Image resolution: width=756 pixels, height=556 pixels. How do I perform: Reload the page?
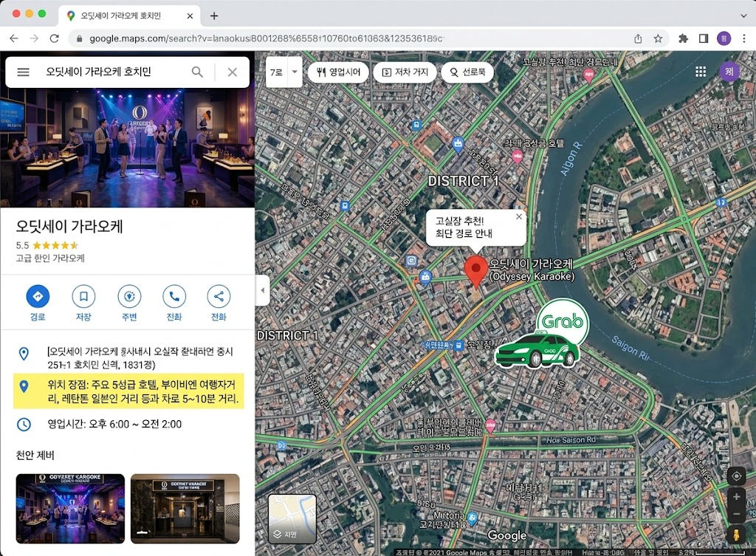click(x=55, y=38)
